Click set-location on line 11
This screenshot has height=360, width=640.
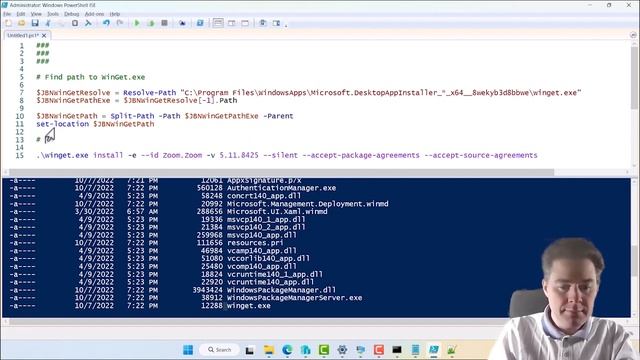pos(62,124)
